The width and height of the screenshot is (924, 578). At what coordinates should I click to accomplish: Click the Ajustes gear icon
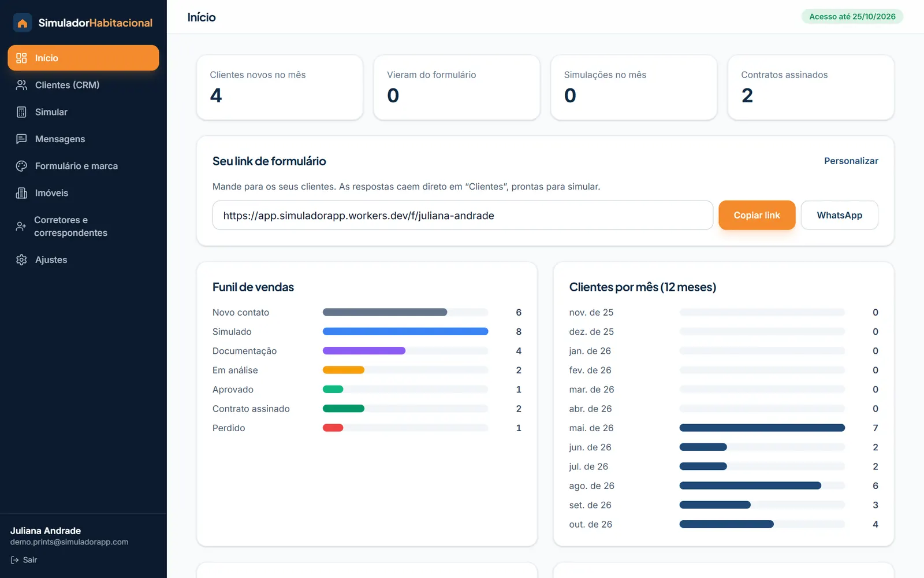21,260
